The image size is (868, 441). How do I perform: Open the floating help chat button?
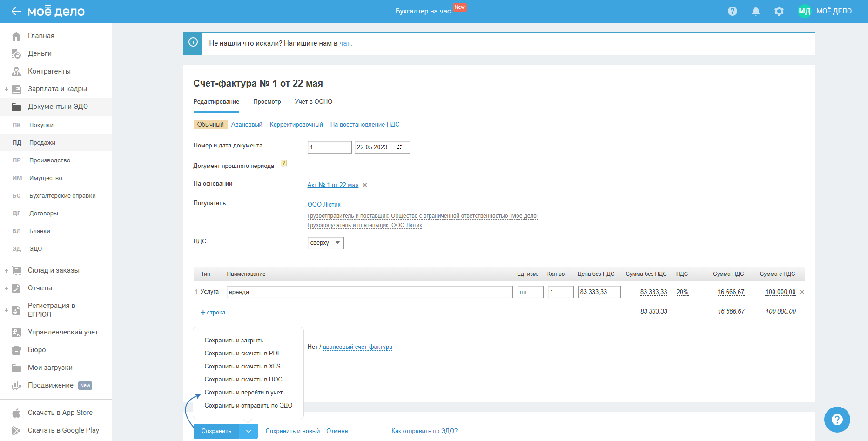(x=837, y=420)
